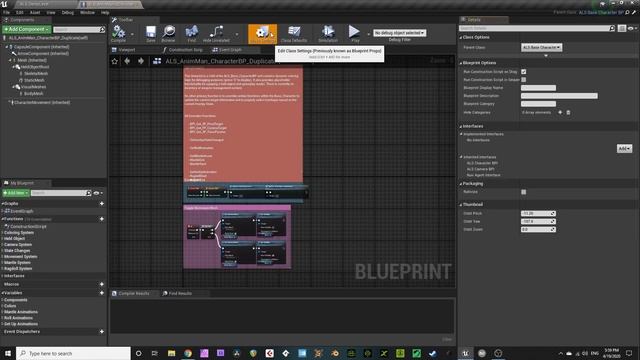Image resolution: width=640 pixels, height=360 pixels.
Task: Click the Add New button in My Blueprint
Action: (x=16, y=193)
